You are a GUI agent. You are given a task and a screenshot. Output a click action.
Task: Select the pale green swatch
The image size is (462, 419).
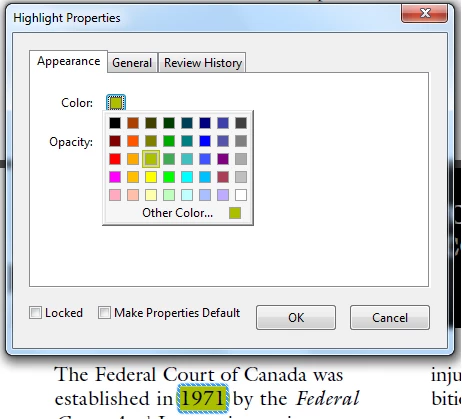coord(169,195)
